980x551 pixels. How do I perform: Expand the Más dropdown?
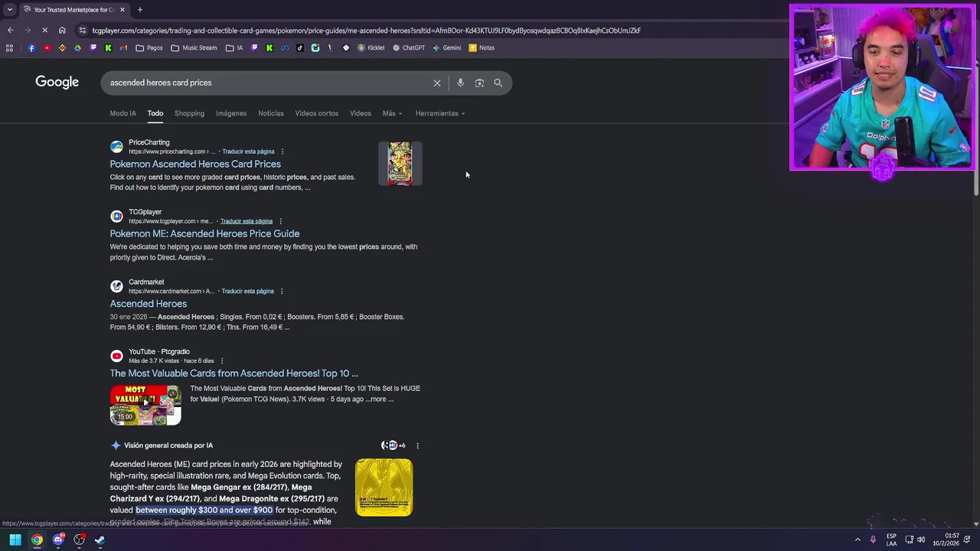tap(392, 113)
